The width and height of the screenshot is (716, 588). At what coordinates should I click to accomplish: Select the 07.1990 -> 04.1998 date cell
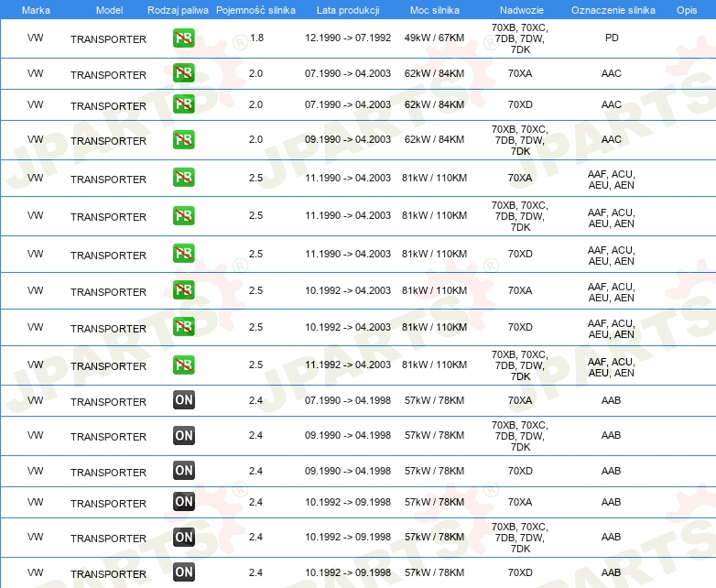(348, 400)
